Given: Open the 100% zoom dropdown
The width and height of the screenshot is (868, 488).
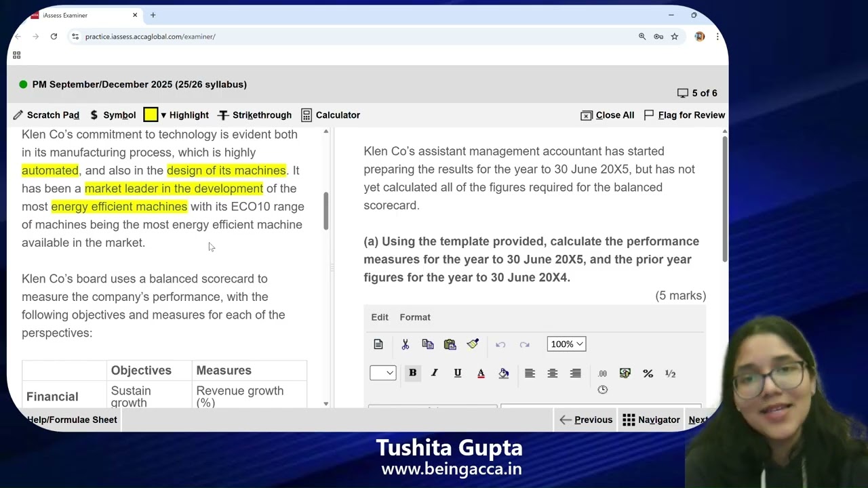Looking at the screenshot, I should click(x=566, y=344).
